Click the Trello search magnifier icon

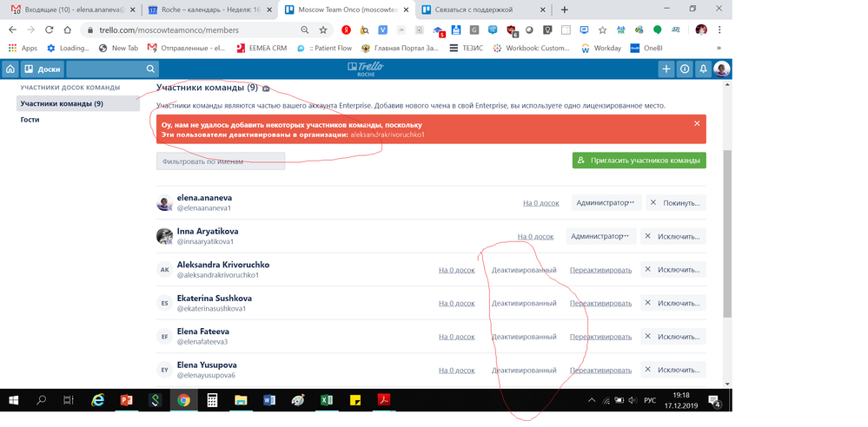click(150, 69)
